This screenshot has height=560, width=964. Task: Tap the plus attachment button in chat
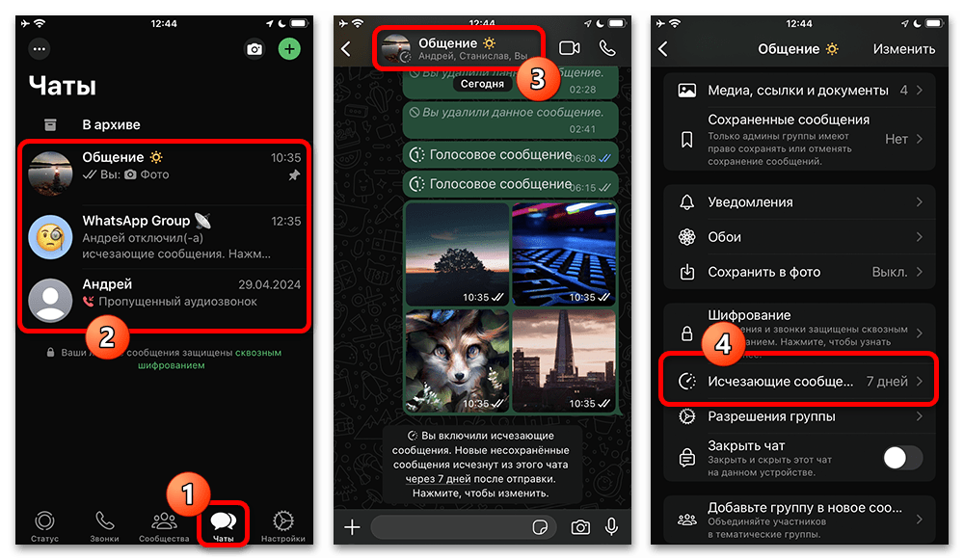(352, 527)
